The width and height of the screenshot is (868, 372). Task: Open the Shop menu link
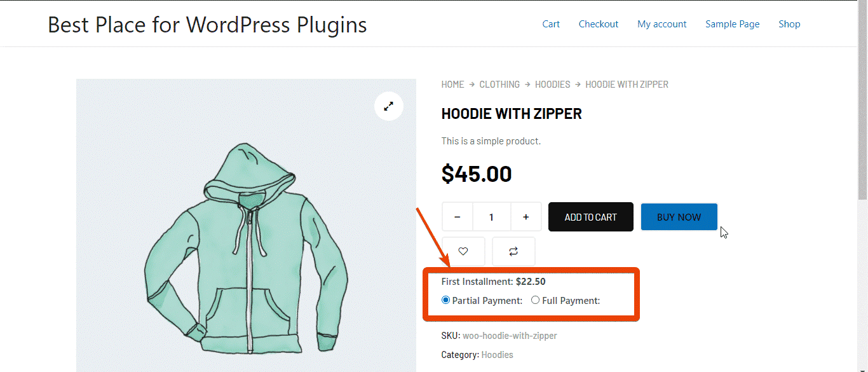789,24
